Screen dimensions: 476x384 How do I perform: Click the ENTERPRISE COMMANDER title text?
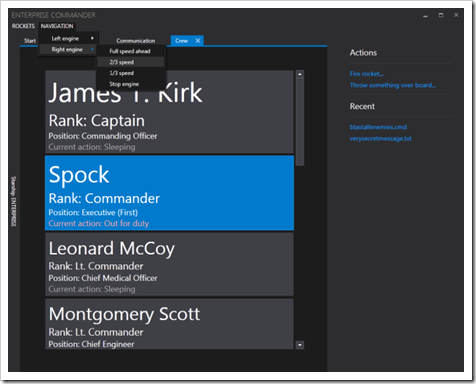[x=54, y=15]
